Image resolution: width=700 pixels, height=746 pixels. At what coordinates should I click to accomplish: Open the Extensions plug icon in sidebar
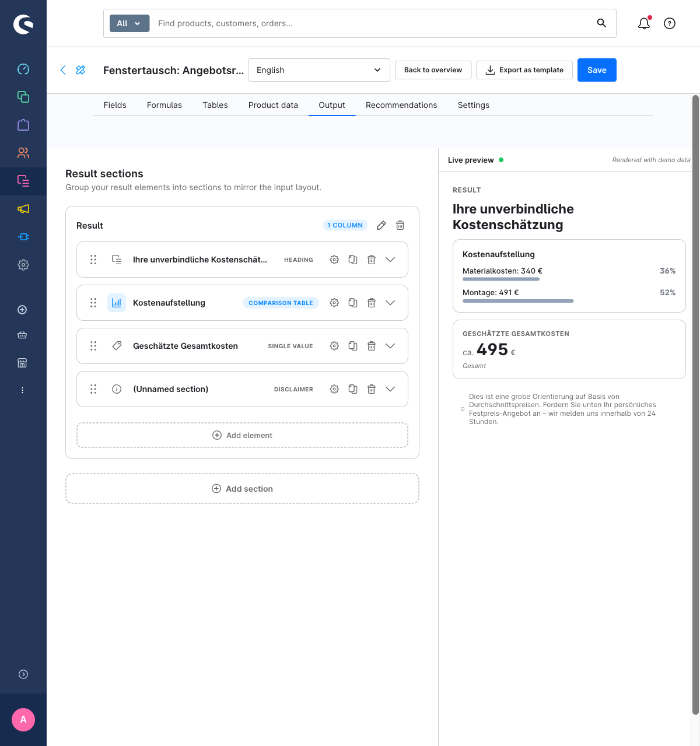23,237
